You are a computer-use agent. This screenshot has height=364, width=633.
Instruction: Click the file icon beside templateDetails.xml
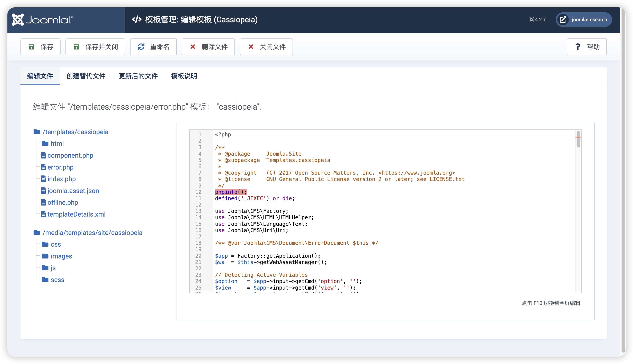pos(44,214)
